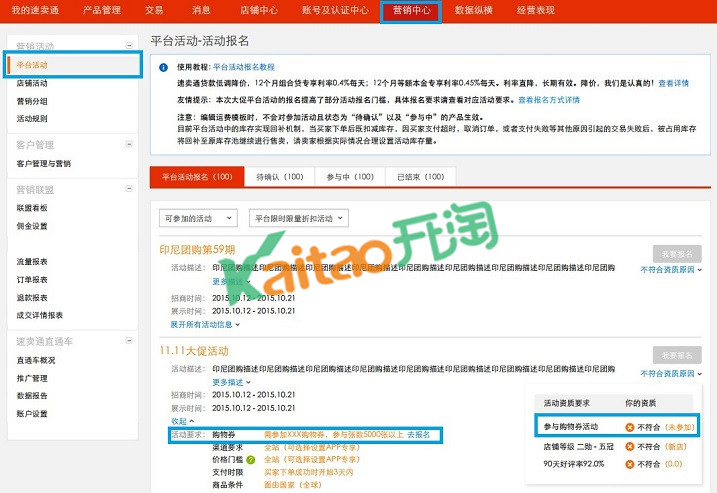Screen dimensions: 717x493
Task: Open 我的速卖通 menu item
Action: 35,10
